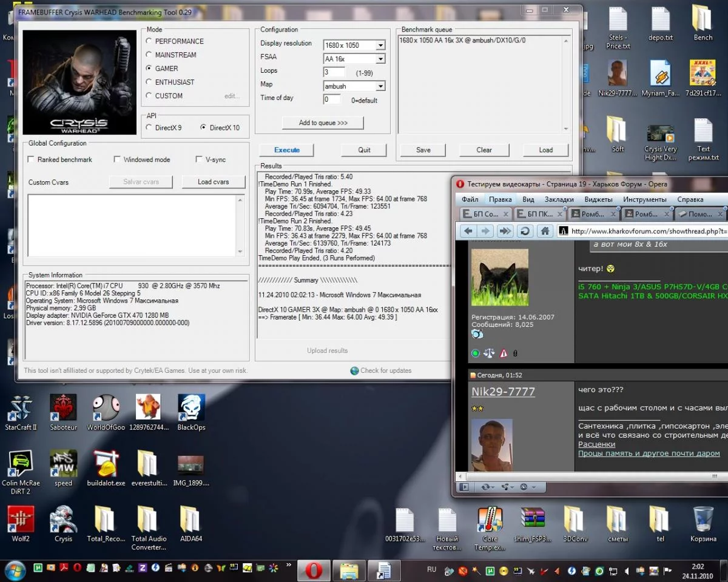Launch the WorldOfGoo desktop shortcut
This screenshot has width=728, height=582.
tap(106, 409)
